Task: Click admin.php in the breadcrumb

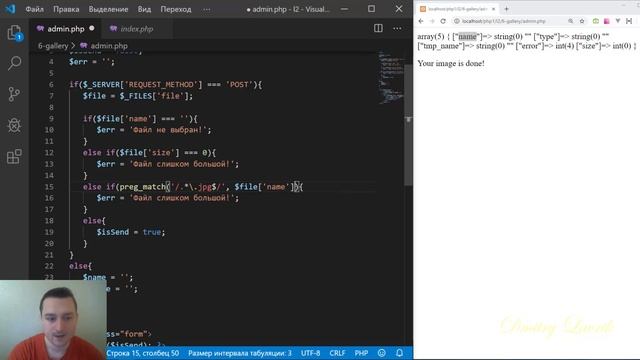Action: pyautogui.click(x=109, y=46)
